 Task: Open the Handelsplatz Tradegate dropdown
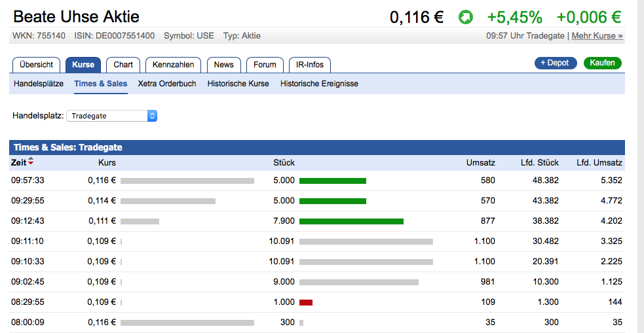(x=112, y=116)
